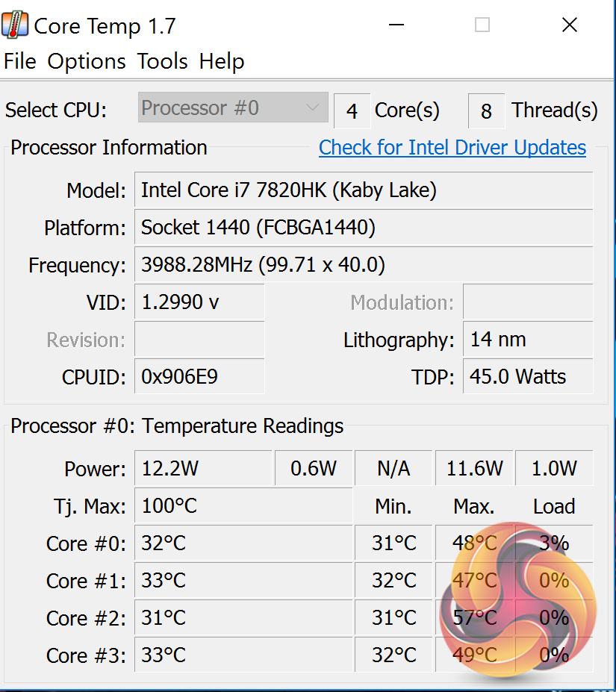Viewport: 616px width, 692px height.
Task: Expand the Select CPU Processor #0 dropdown
Action: point(233,108)
